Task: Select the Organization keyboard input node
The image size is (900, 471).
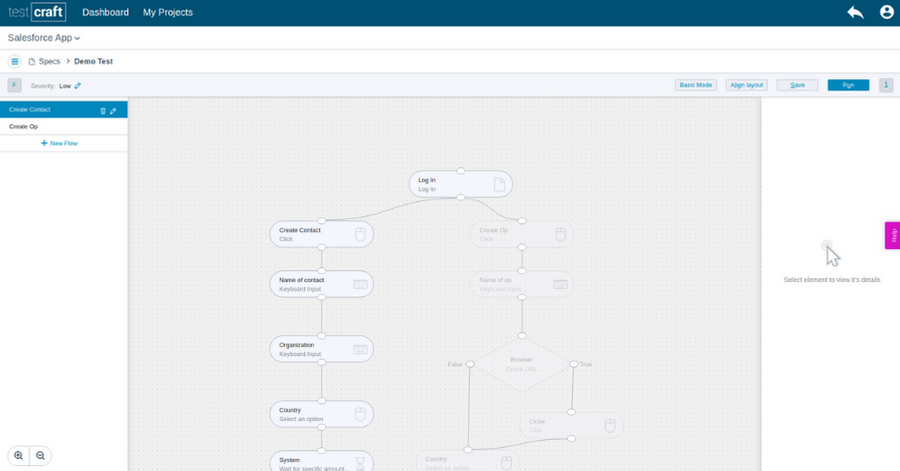Action: pyautogui.click(x=321, y=349)
